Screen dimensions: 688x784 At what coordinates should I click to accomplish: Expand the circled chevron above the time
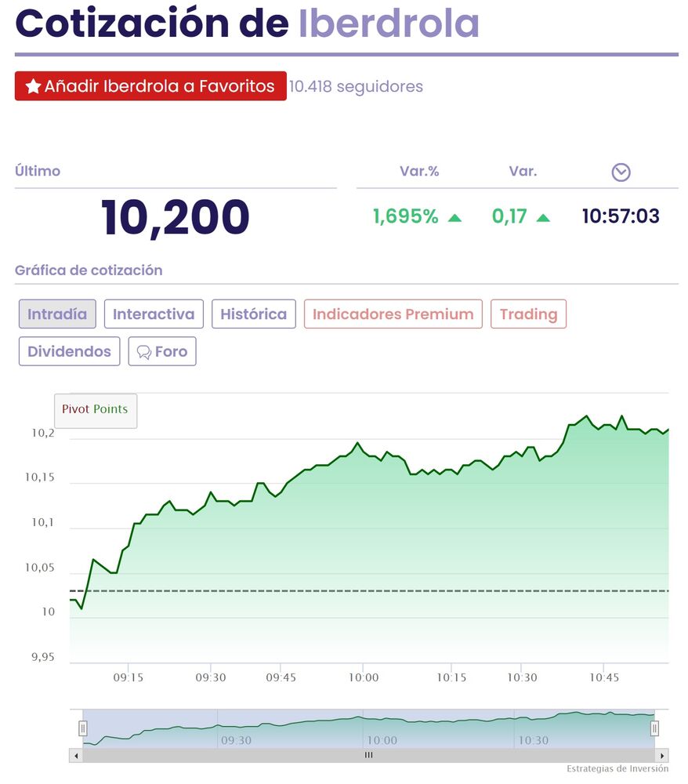pos(621,172)
